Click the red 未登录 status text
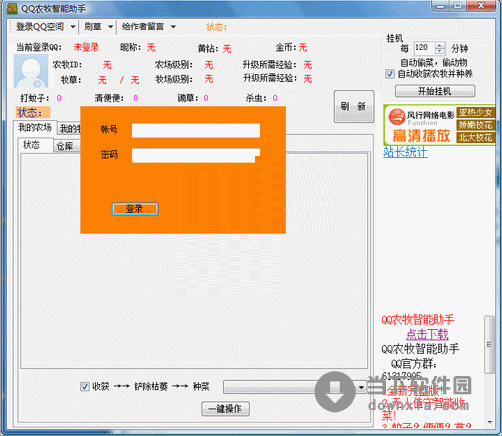Screen dimensions: 502x436 tap(86, 47)
